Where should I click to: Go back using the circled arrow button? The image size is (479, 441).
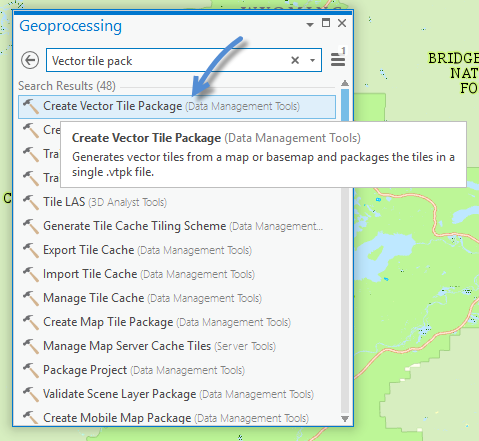click(30, 60)
